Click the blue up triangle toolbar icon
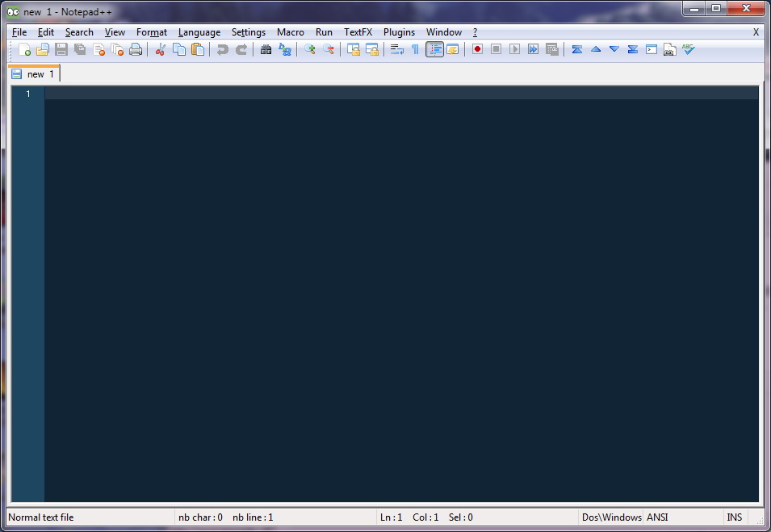 (x=596, y=49)
